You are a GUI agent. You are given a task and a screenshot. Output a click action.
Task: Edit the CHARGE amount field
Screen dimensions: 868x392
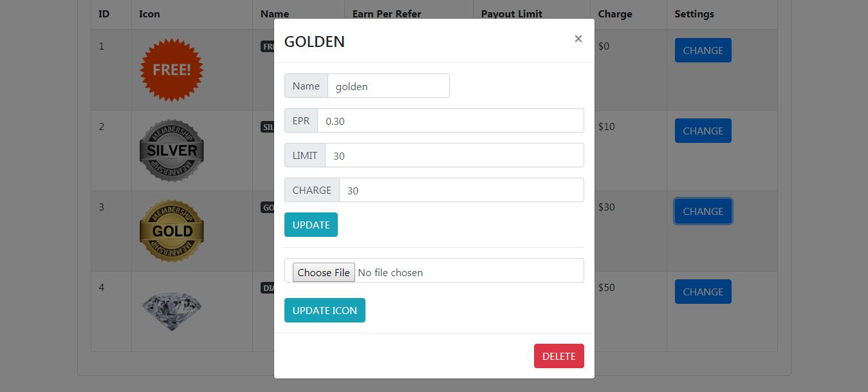(x=461, y=190)
